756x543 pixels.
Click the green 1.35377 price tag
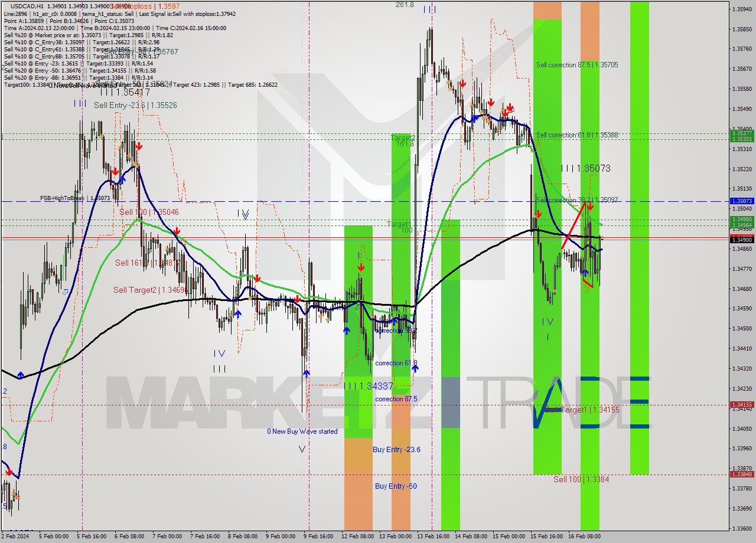pos(742,133)
